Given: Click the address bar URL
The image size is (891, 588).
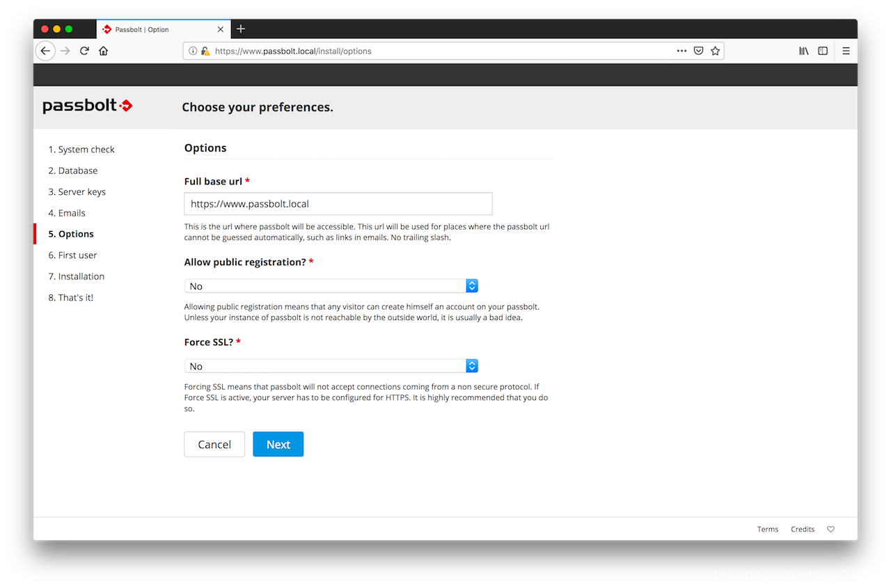Looking at the screenshot, I should pyautogui.click(x=293, y=51).
